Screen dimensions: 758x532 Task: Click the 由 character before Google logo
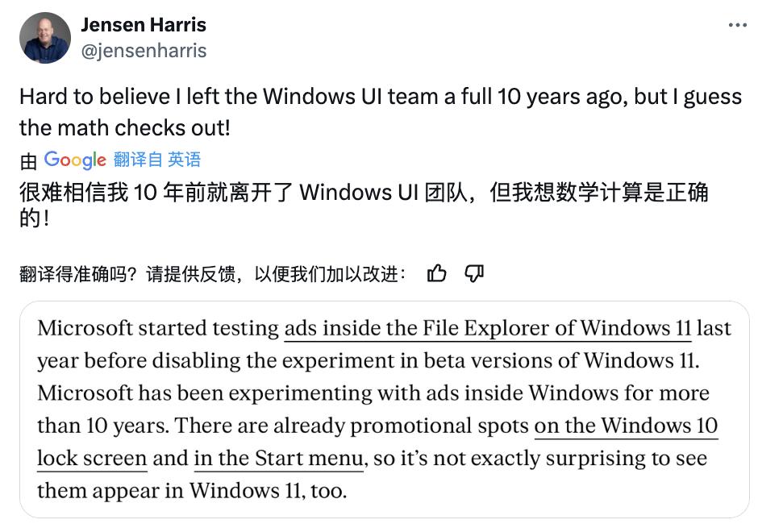click(x=28, y=161)
